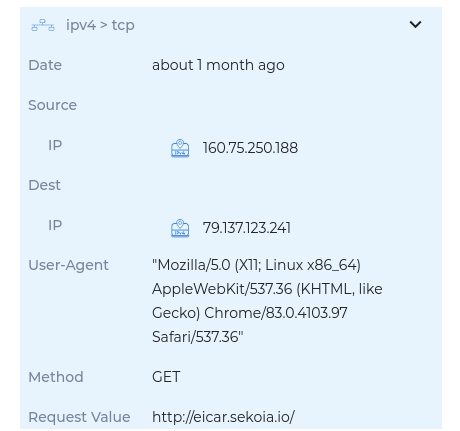The image size is (460, 431).
Task: Click the Source section label
Action: point(53,105)
